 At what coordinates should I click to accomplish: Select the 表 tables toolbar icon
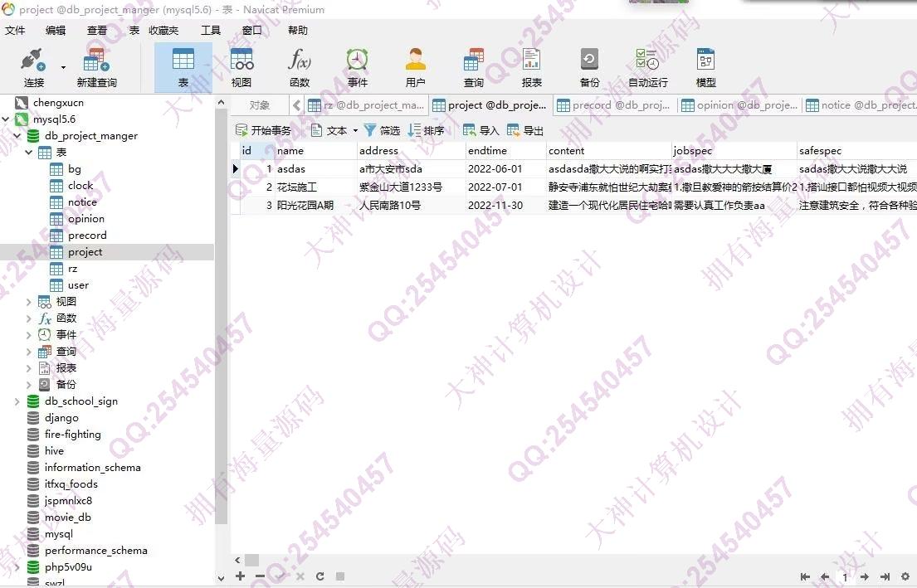(x=183, y=67)
